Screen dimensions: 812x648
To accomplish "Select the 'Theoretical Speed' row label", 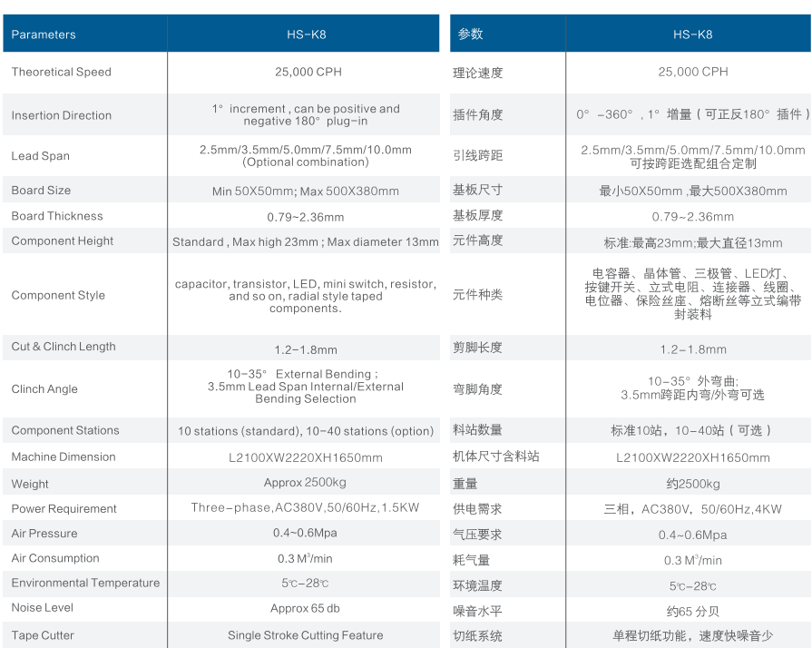I will [x=61, y=72].
